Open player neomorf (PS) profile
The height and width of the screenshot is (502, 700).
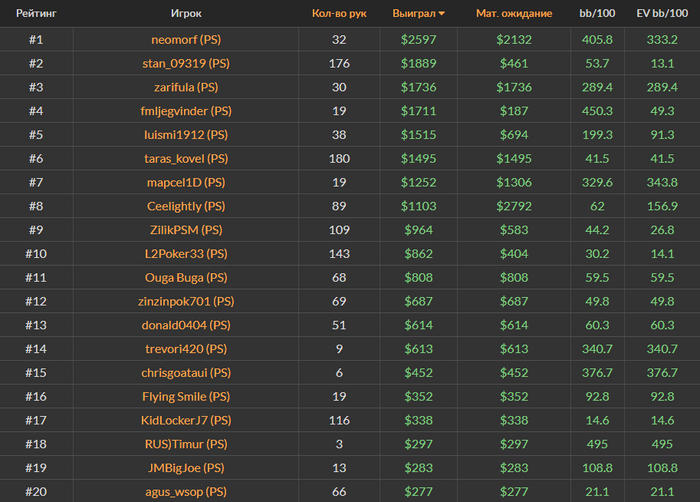coord(185,40)
